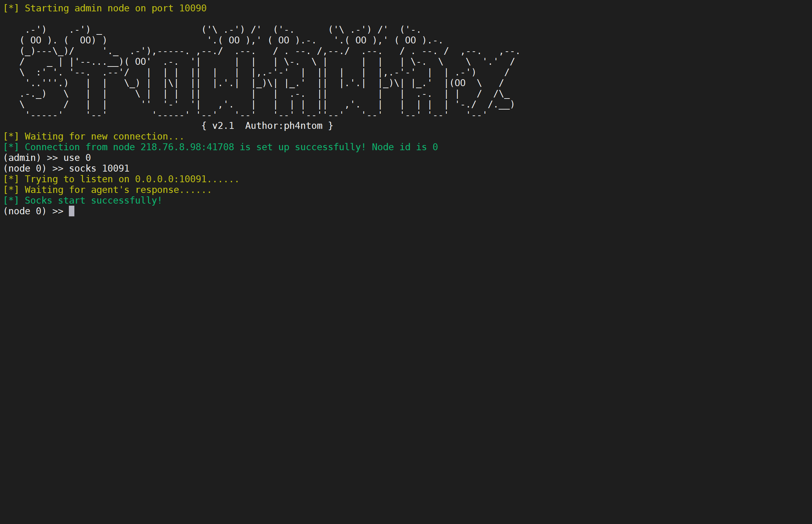Click the 'Waiting for new connection...' message
The height and width of the screenshot is (524, 812).
(x=104, y=136)
